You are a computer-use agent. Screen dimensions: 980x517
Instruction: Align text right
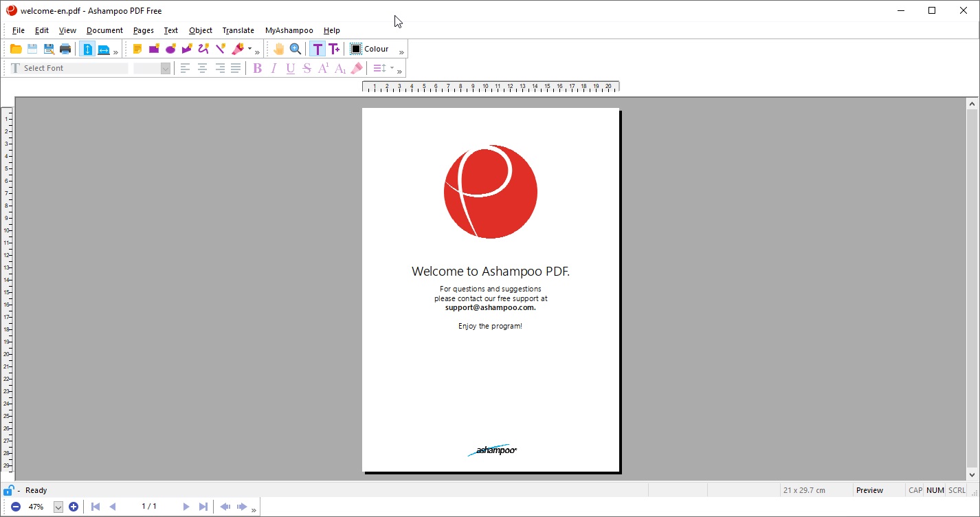tap(220, 68)
